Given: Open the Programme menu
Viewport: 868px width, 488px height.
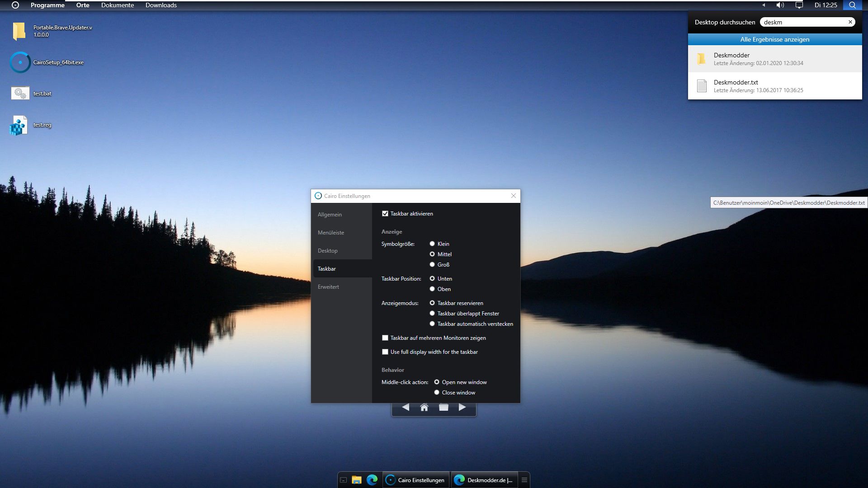Looking at the screenshot, I should (x=47, y=5).
